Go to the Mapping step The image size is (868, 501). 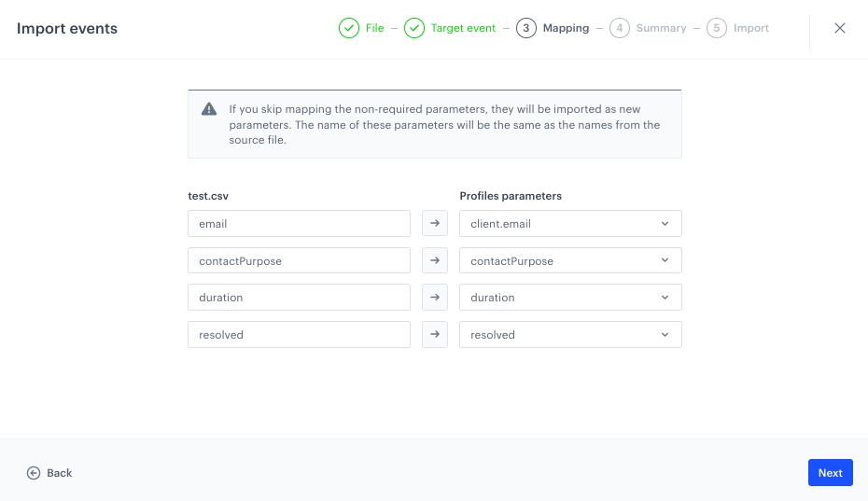tap(554, 28)
